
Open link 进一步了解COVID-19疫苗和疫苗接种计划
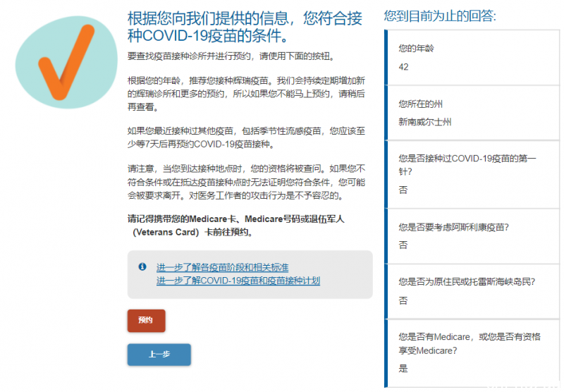[x=238, y=281]
